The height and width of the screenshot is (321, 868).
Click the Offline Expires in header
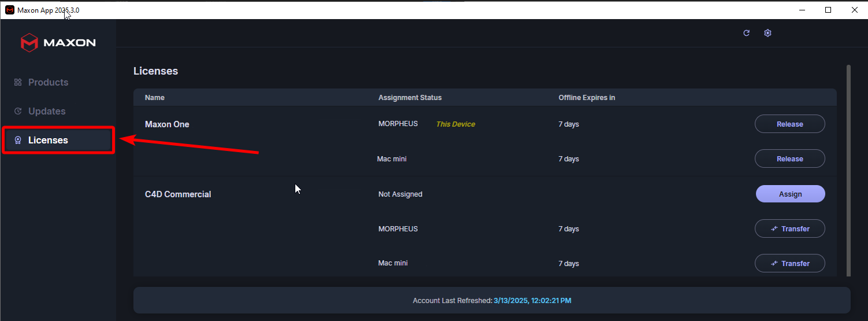tap(587, 97)
